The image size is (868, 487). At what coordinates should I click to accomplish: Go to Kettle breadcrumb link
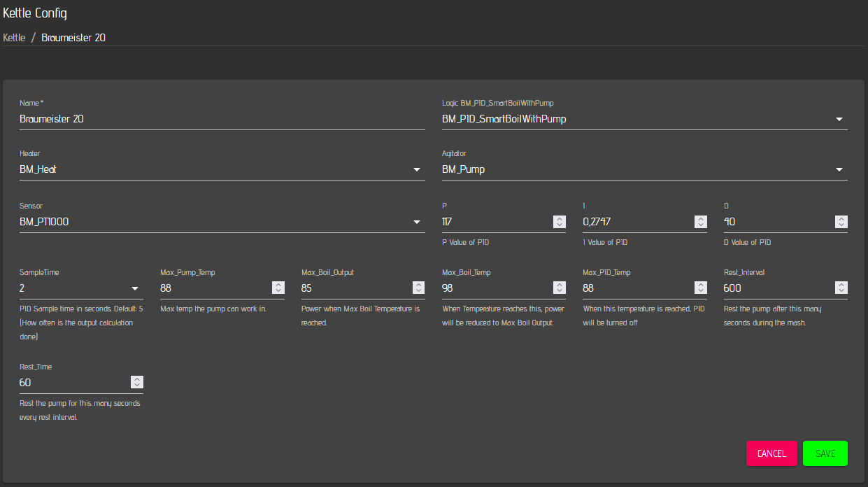coord(14,37)
